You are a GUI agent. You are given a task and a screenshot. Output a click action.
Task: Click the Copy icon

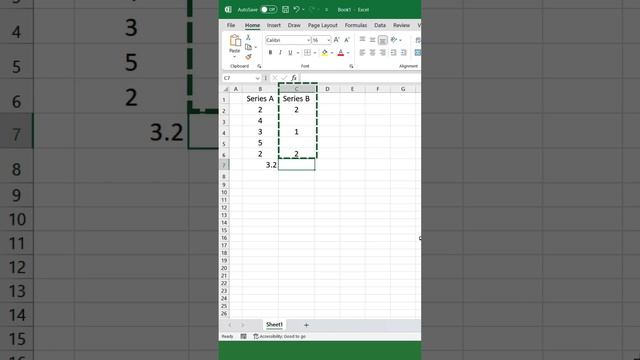point(248,47)
